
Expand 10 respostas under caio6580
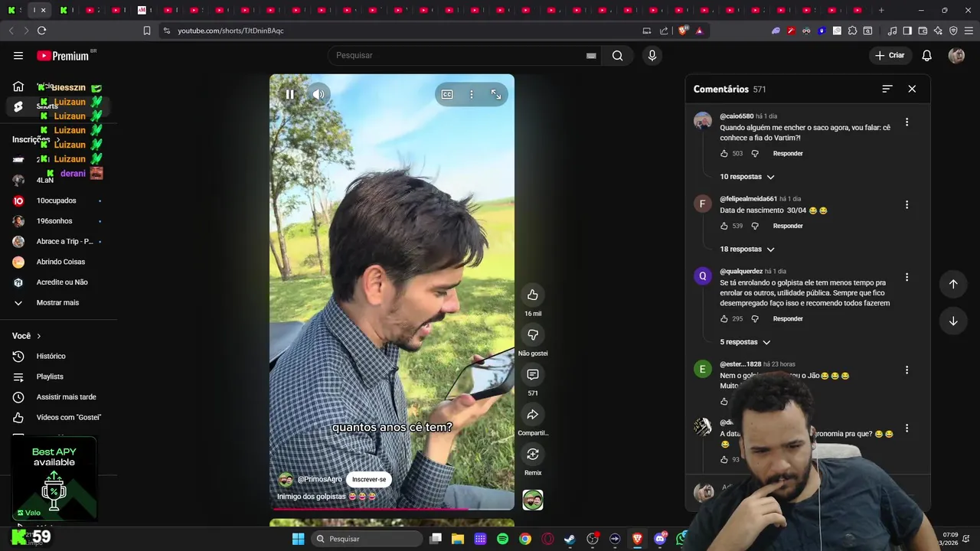[747, 177]
